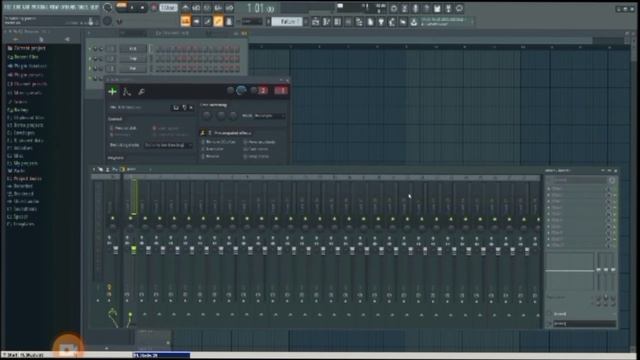Image resolution: width=640 pixels, height=360 pixels.
Task: Click the open-file folder icon beside File name
Action: (x=176, y=107)
